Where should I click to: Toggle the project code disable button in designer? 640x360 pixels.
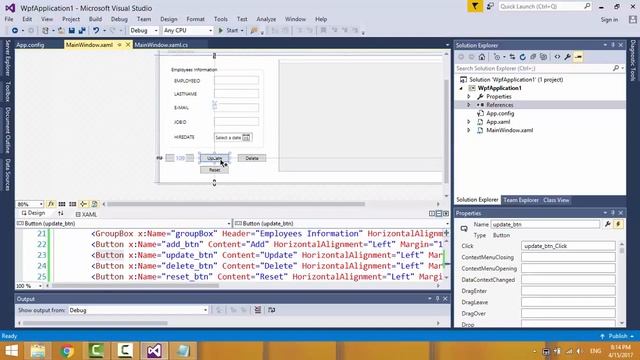(94, 204)
